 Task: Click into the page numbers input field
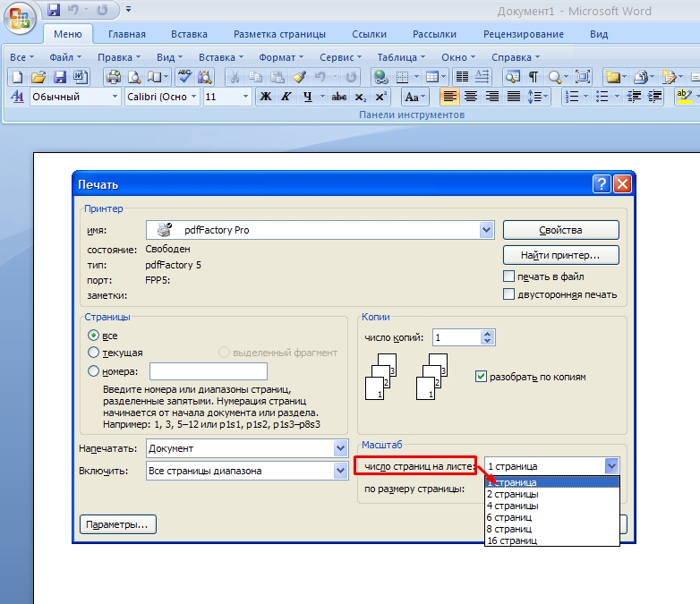click(209, 371)
